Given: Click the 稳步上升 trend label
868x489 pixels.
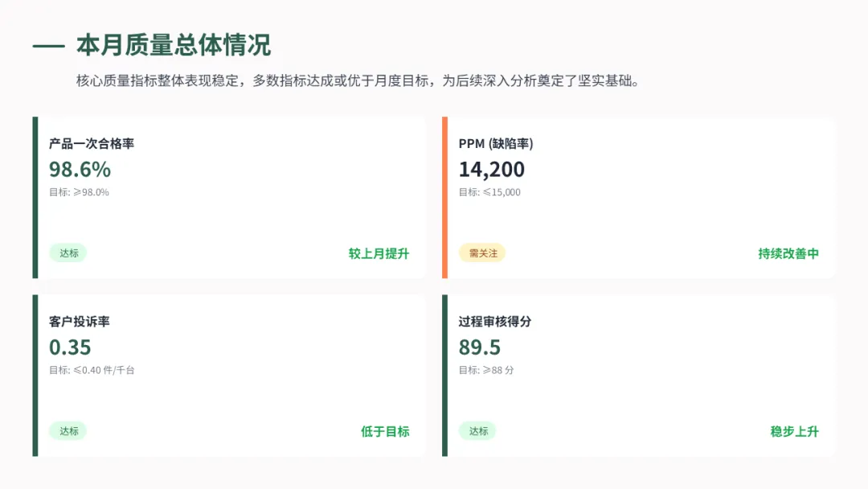Looking at the screenshot, I should click(x=794, y=431).
